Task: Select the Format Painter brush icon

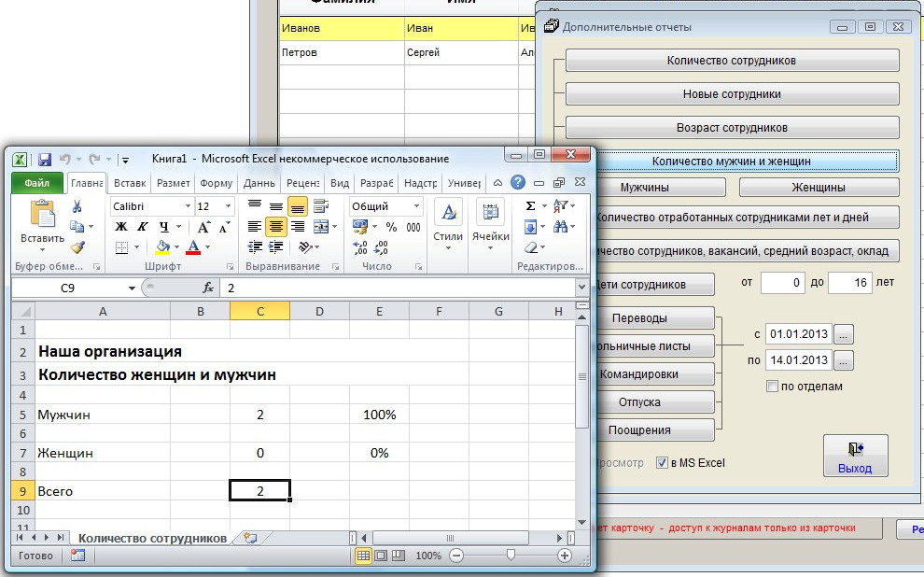Action: coord(77,246)
